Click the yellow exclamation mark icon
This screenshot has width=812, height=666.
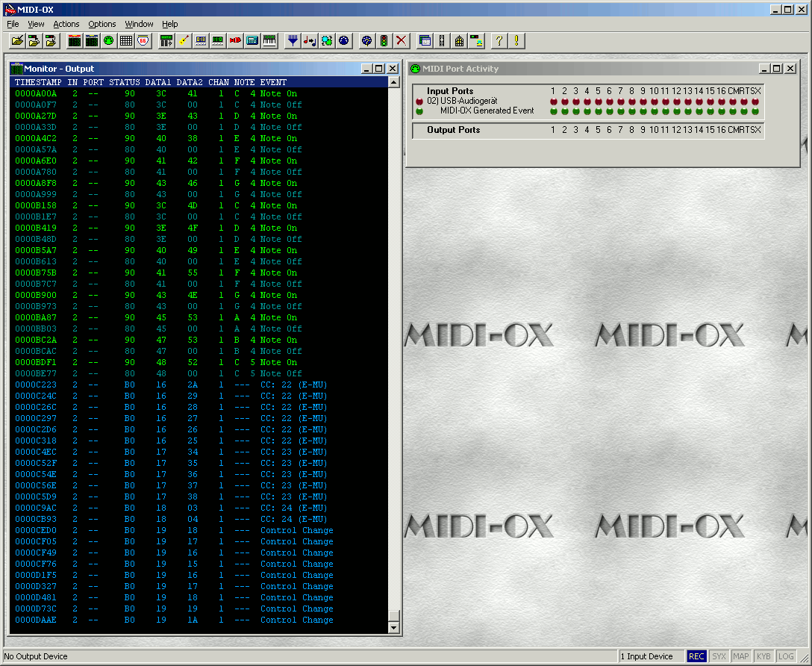click(516, 41)
